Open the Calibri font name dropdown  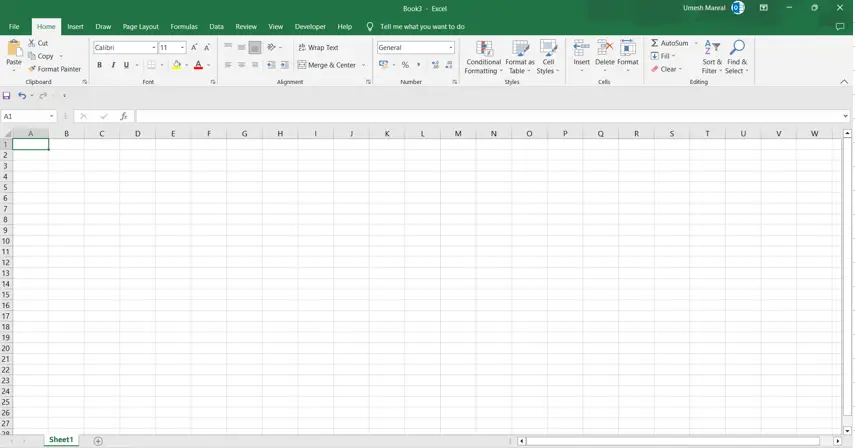pyautogui.click(x=153, y=47)
